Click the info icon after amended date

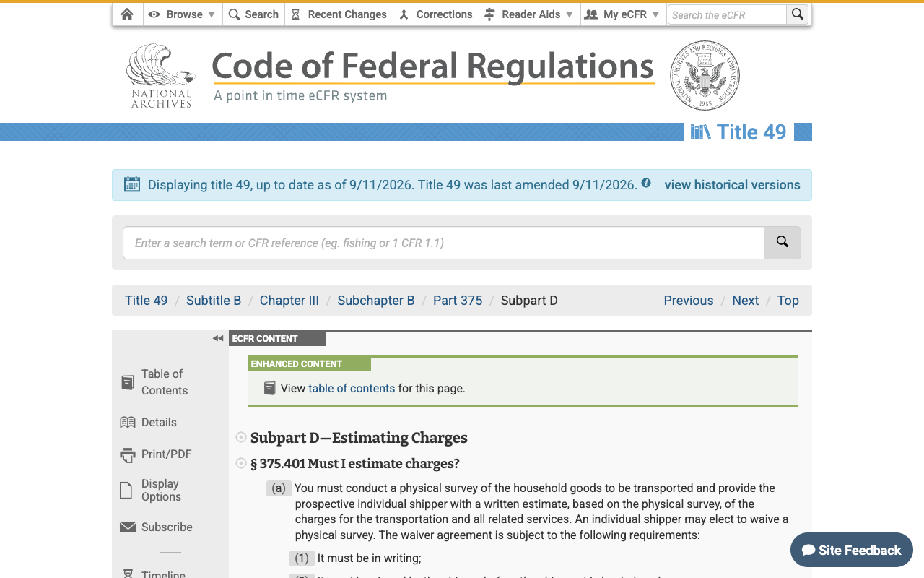646,183
